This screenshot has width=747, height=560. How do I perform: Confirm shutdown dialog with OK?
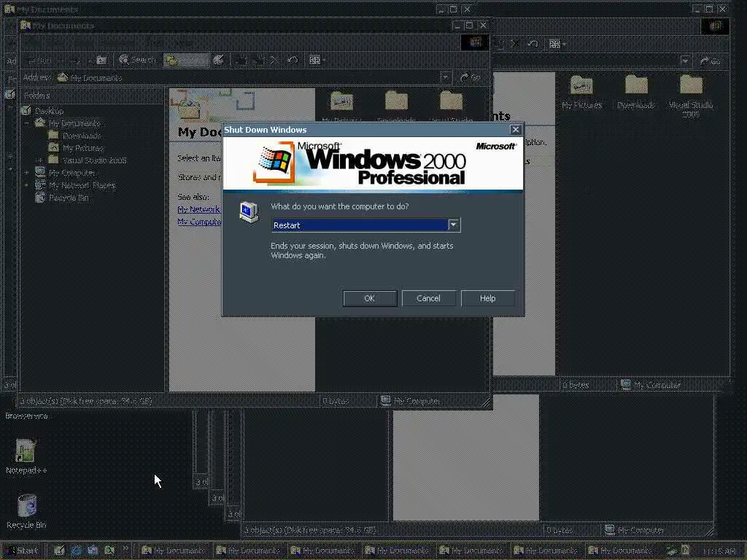pos(370,298)
